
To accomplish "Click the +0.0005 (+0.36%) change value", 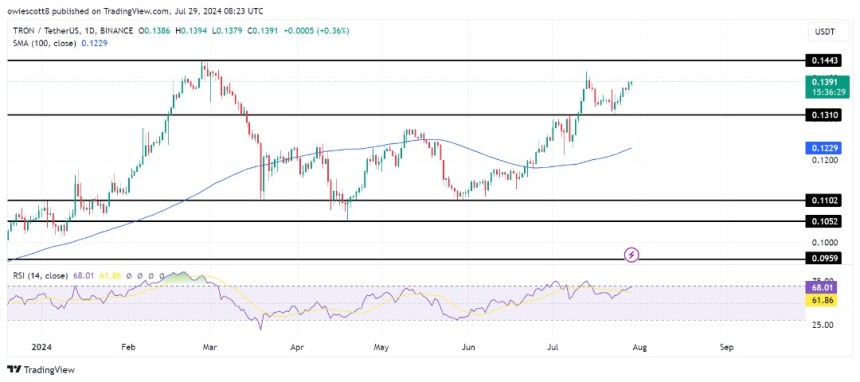I will (x=316, y=32).
